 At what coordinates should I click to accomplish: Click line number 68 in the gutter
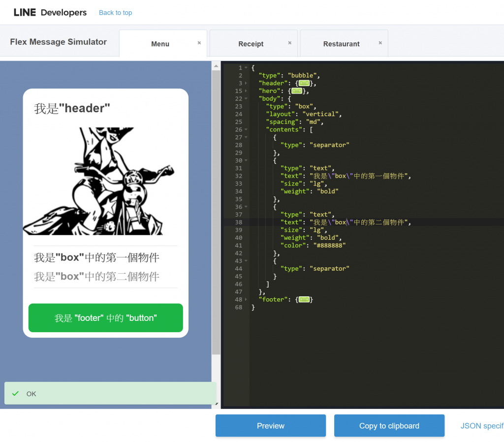239,307
